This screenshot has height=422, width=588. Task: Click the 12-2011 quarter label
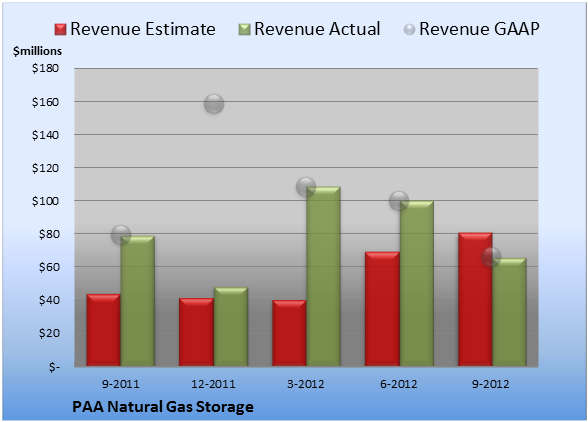tap(213, 384)
